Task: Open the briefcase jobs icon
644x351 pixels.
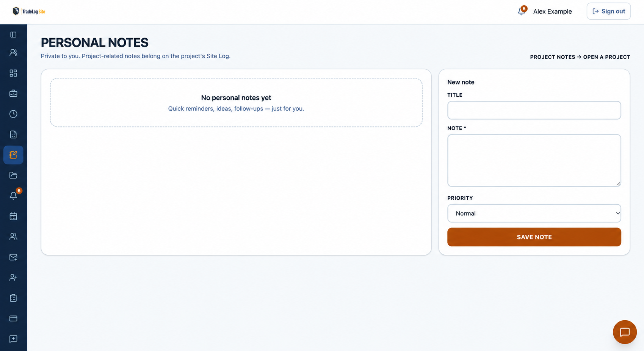Action: click(13, 93)
